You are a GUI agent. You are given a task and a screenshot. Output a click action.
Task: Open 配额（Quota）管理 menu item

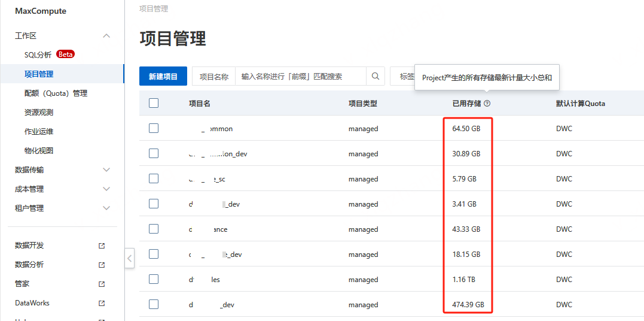tap(56, 93)
